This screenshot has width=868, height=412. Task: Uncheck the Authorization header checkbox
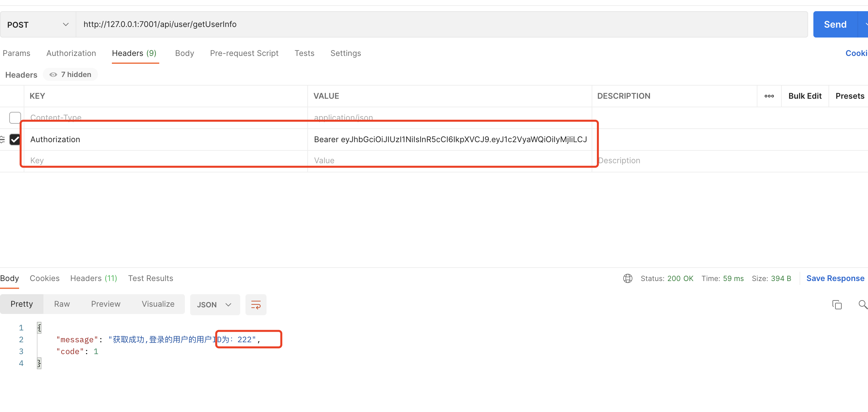click(x=15, y=139)
